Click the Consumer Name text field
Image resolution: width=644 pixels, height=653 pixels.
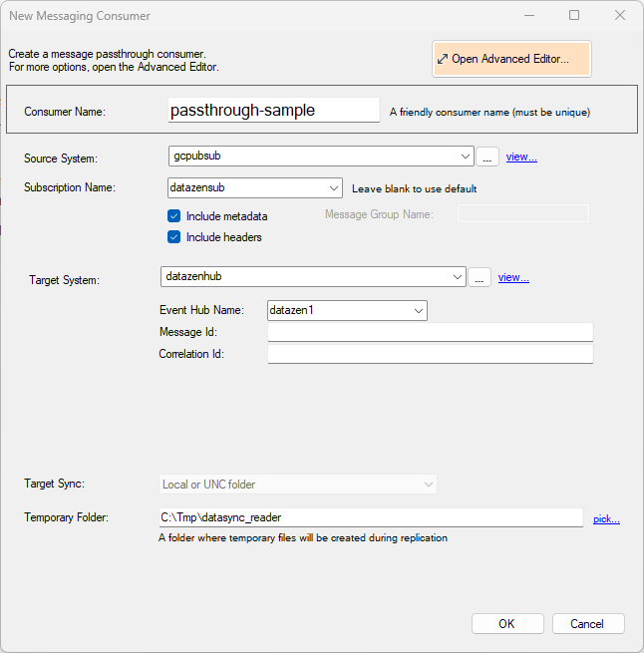pyautogui.click(x=274, y=111)
